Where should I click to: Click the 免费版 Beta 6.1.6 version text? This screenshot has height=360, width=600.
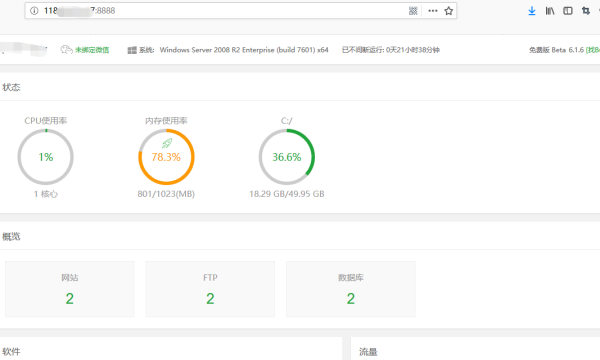(x=556, y=50)
